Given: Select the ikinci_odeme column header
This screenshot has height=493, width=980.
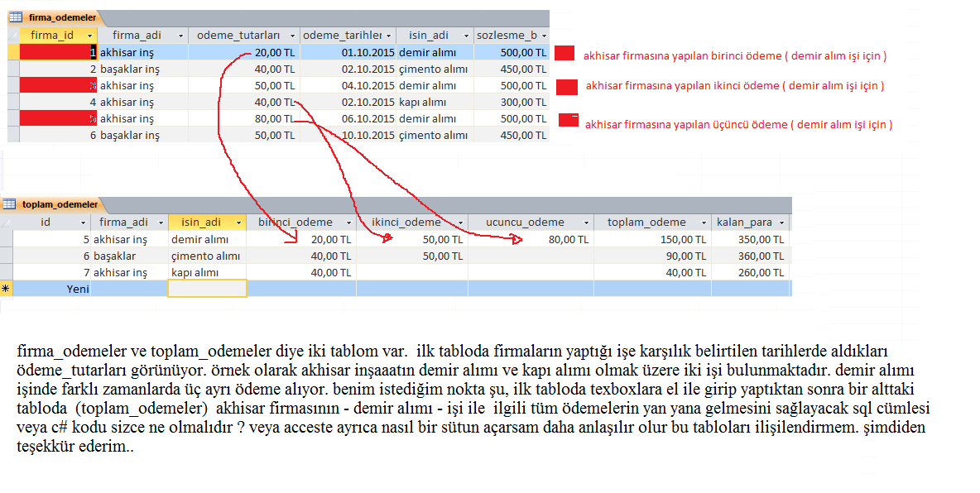Looking at the screenshot, I should pos(406,223).
